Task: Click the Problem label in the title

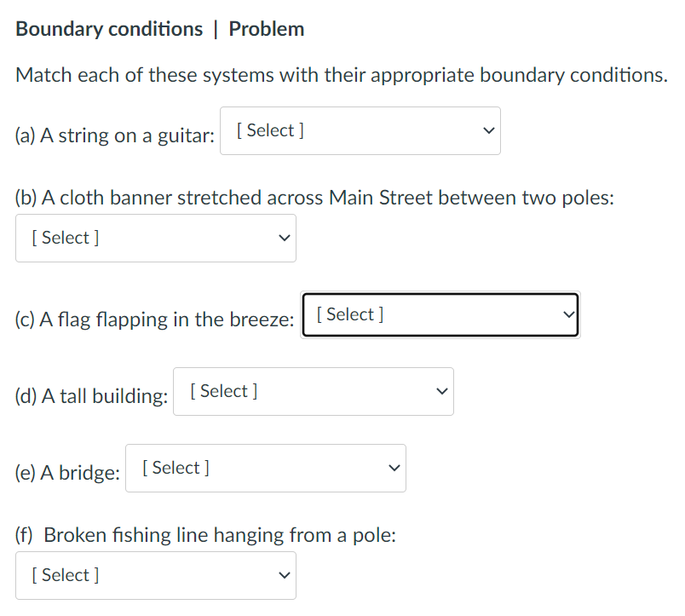Action: click(266, 28)
